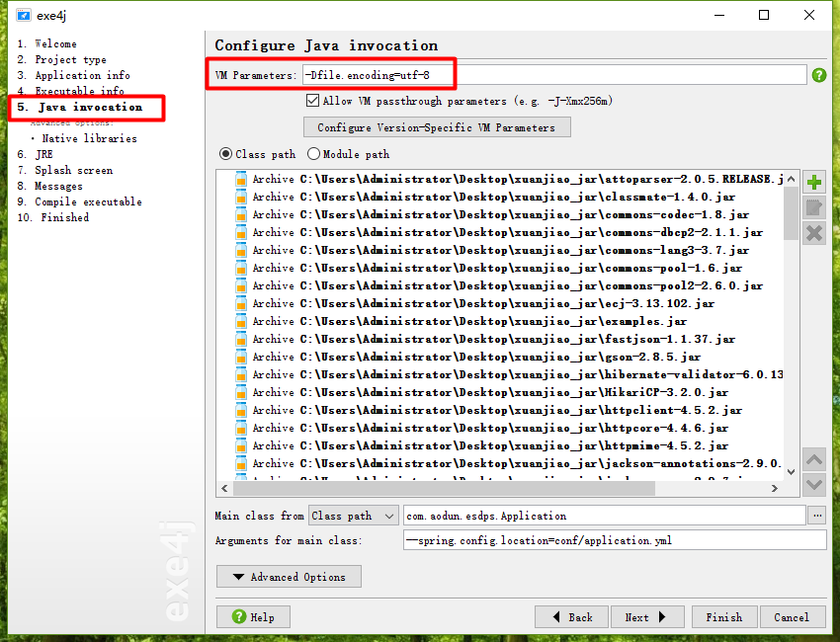Image resolution: width=840 pixels, height=642 pixels.
Task: Focus the main class text field
Action: pyautogui.click(x=604, y=516)
